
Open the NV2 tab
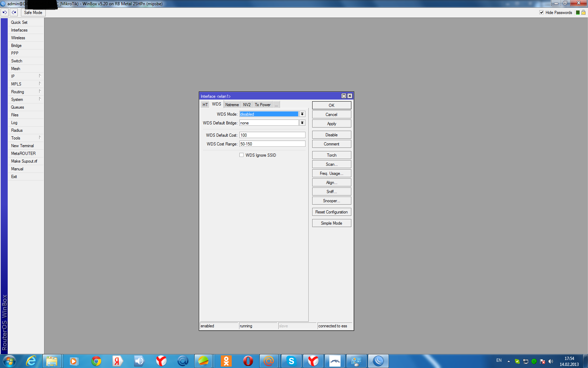tap(247, 105)
